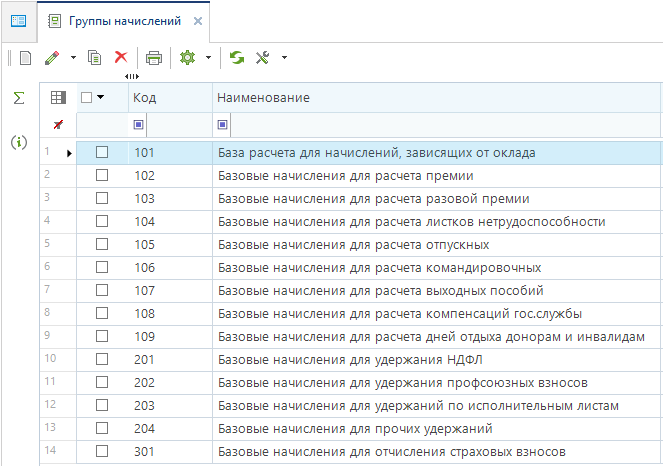
Task: Clear filters with the crossed pin icon
Action: 58,125
